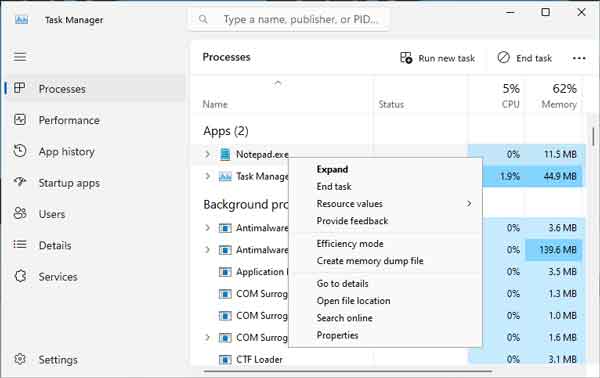Click the 3.1 MB memory value

562,360
